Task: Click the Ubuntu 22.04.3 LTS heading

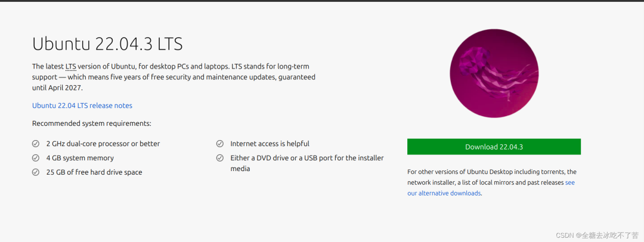Action: (107, 44)
